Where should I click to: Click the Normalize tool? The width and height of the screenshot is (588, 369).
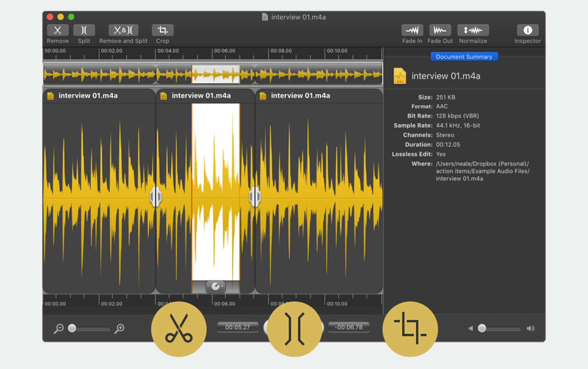coord(473,30)
